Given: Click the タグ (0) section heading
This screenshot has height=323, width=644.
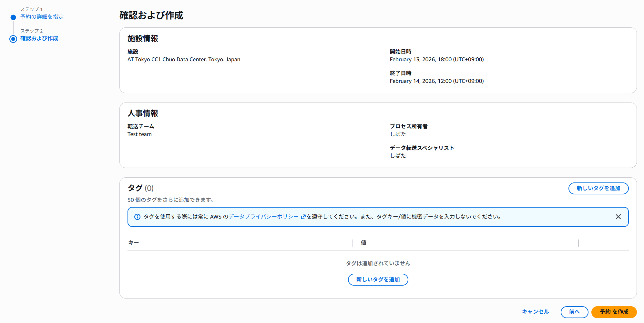Looking at the screenshot, I should [x=140, y=188].
